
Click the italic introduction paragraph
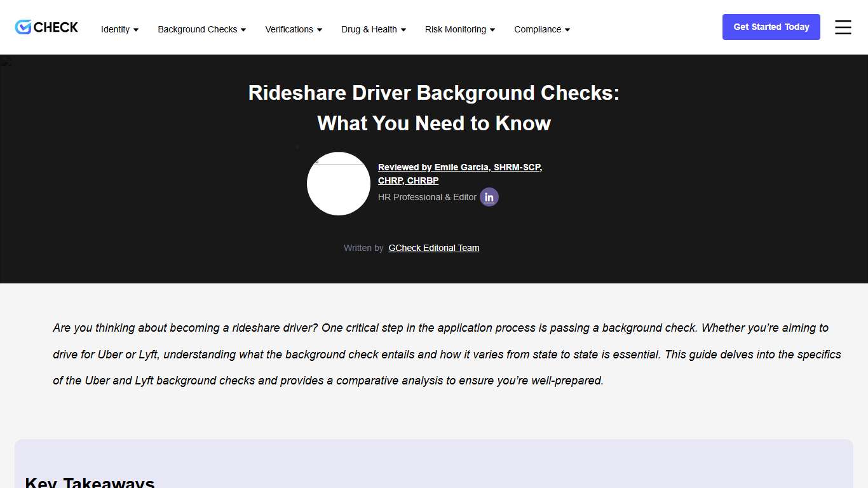(x=434, y=354)
